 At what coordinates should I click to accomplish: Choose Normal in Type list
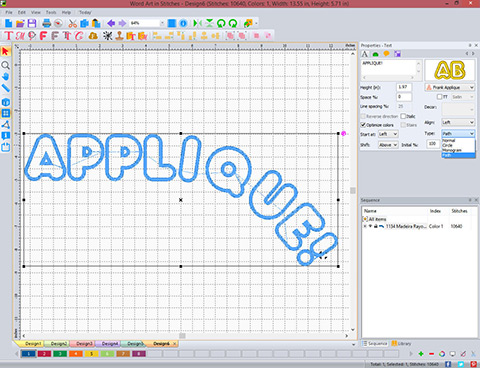[458, 141]
